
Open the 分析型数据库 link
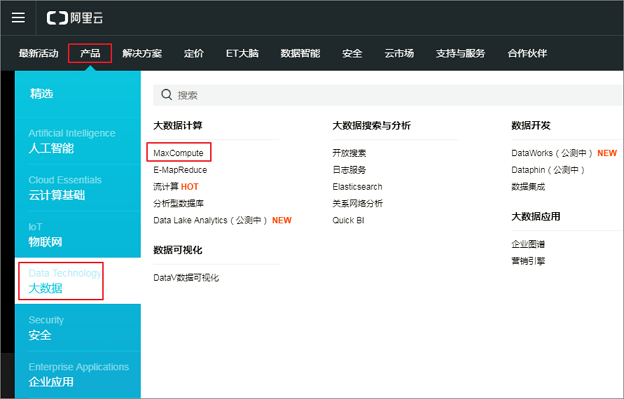[179, 203]
